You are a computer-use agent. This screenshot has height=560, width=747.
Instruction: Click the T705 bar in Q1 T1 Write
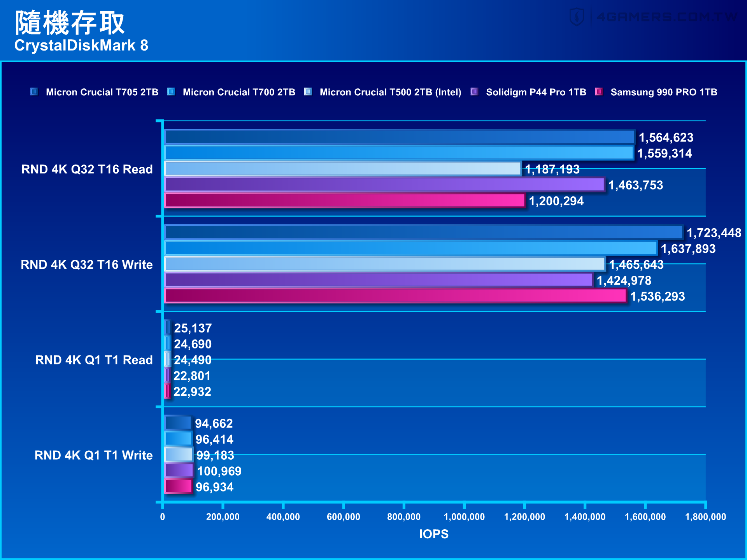[178, 423]
